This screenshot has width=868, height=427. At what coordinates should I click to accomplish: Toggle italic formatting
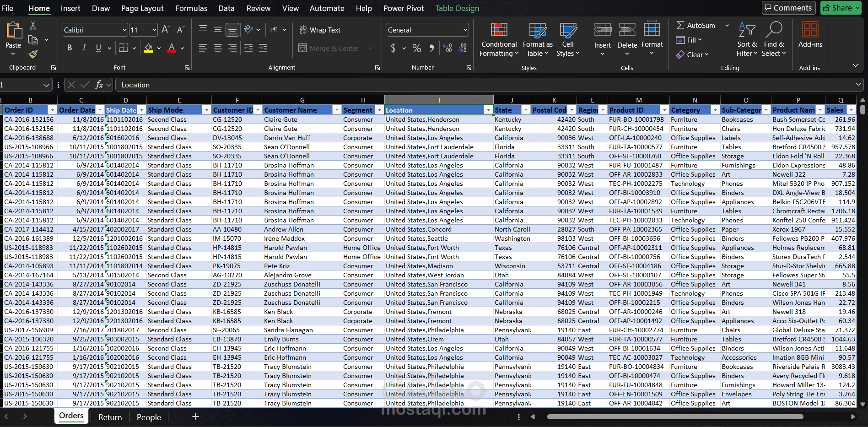point(84,48)
